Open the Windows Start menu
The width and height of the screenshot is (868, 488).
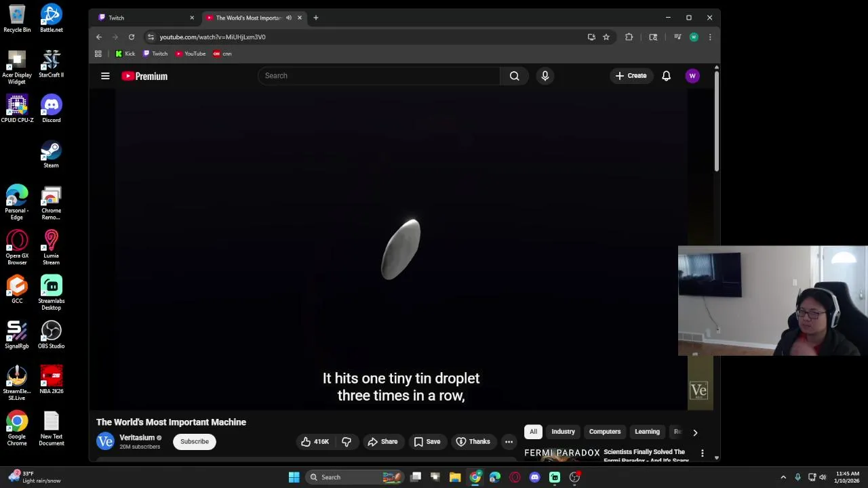294,477
